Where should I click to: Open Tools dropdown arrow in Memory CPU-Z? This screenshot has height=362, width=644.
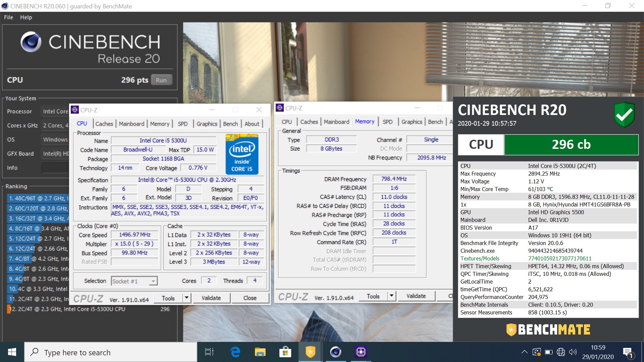[391, 296]
